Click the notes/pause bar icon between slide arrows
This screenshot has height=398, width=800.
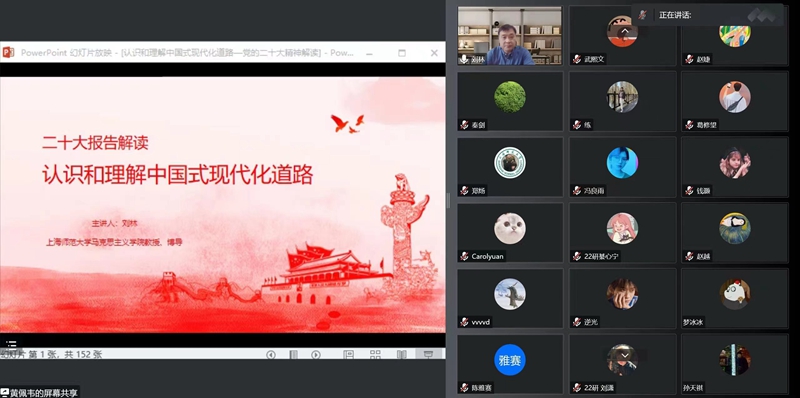(x=293, y=355)
